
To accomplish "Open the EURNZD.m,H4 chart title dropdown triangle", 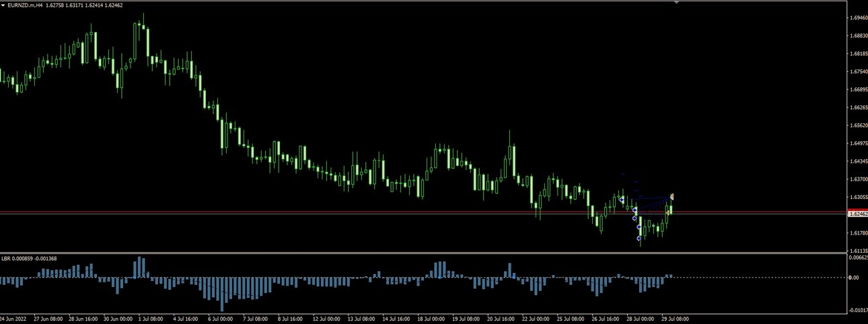I will pos(3,5).
